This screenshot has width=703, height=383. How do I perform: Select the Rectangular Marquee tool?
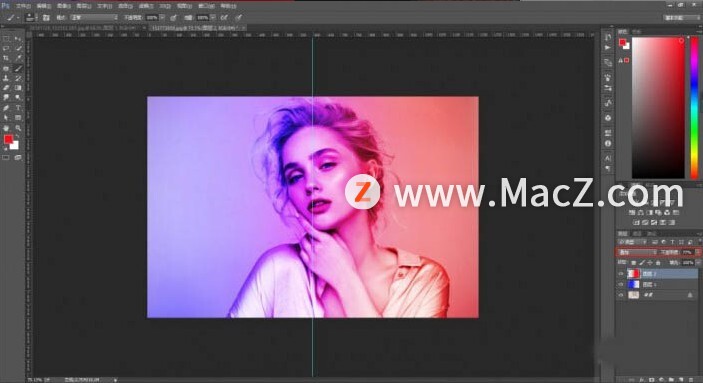(x=6, y=39)
